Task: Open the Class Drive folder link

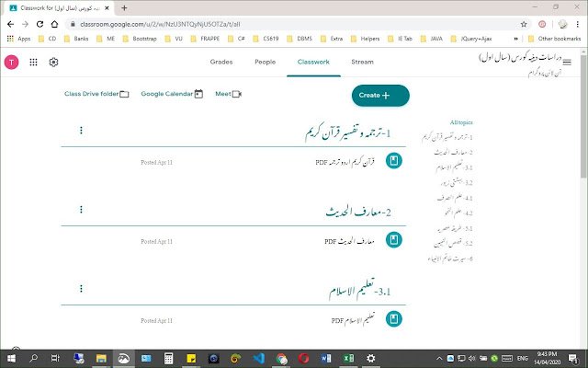Action: click(96, 94)
